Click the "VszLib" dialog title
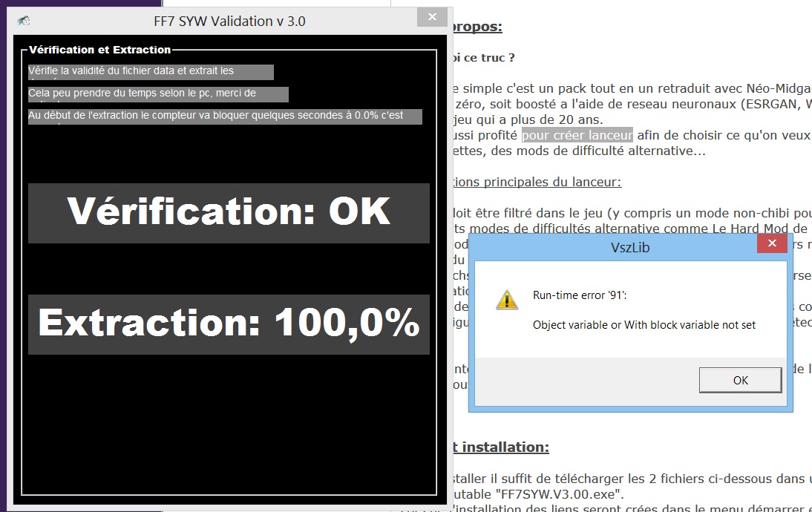 point(629,247)
